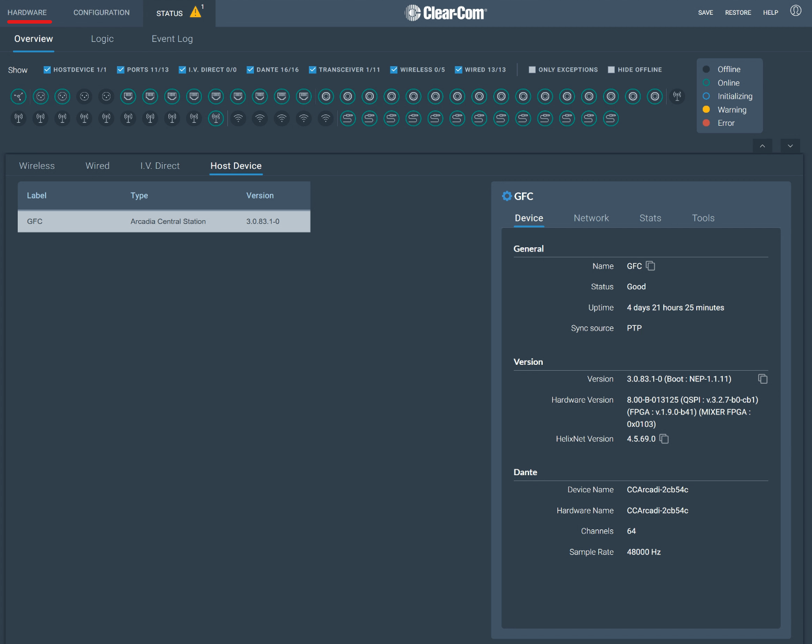812x644 pixels.
Task: Click the SAVE button
Action: pyautogui.click(x=705, y=12)
